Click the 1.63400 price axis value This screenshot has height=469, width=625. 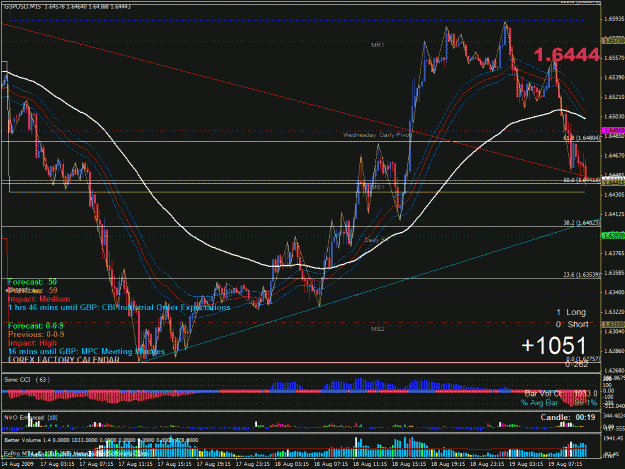point(614,292)
